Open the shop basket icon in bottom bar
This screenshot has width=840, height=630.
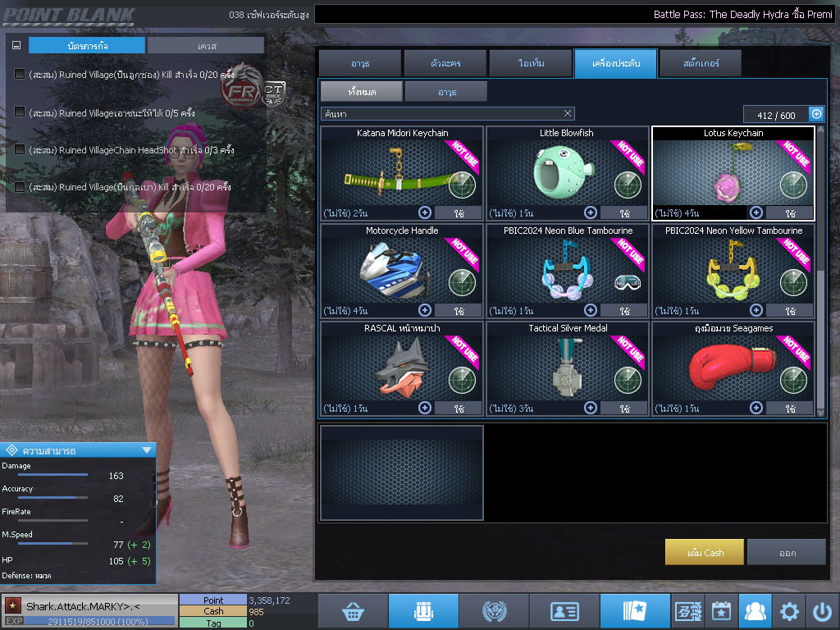[x=353, y=611]
